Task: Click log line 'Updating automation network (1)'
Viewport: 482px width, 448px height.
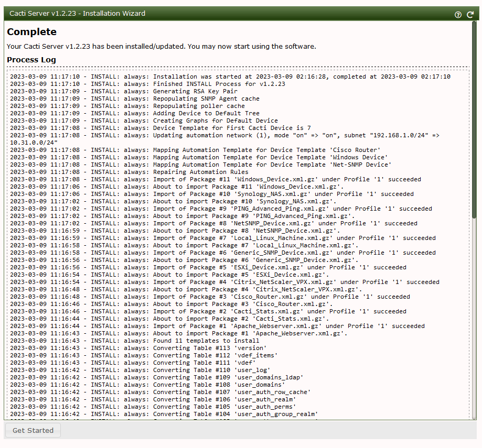Action: [x=224, y=139]
